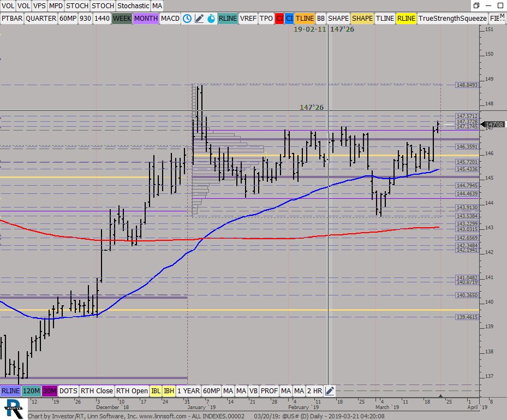Screen dimensions: 507x420
Task: Click the red CI indicator button
Action: [x=279, y=18]
